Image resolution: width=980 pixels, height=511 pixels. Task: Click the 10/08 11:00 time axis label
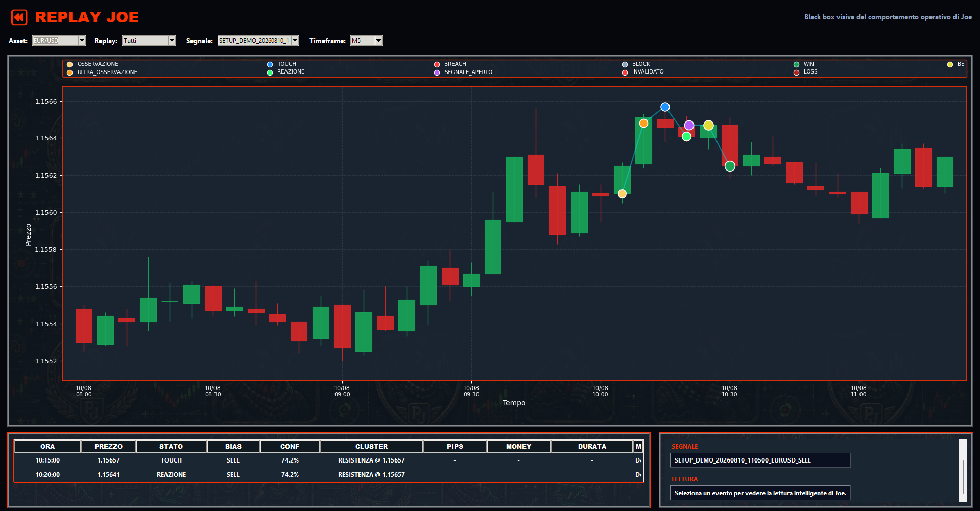pyautogui.click(x=858, y=391)
